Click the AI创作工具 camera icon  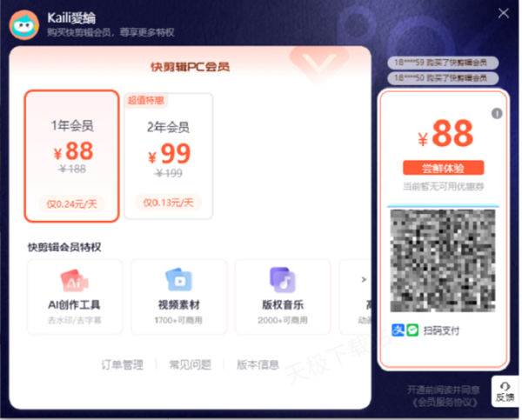click(x=74, y=280)
